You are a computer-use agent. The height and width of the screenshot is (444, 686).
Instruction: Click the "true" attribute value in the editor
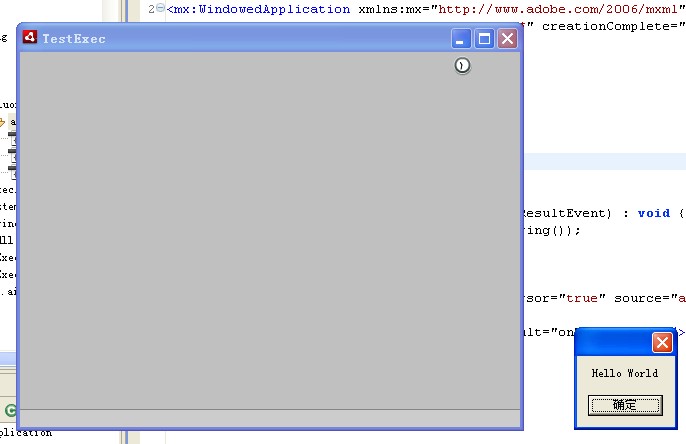[x=582, y=298]
